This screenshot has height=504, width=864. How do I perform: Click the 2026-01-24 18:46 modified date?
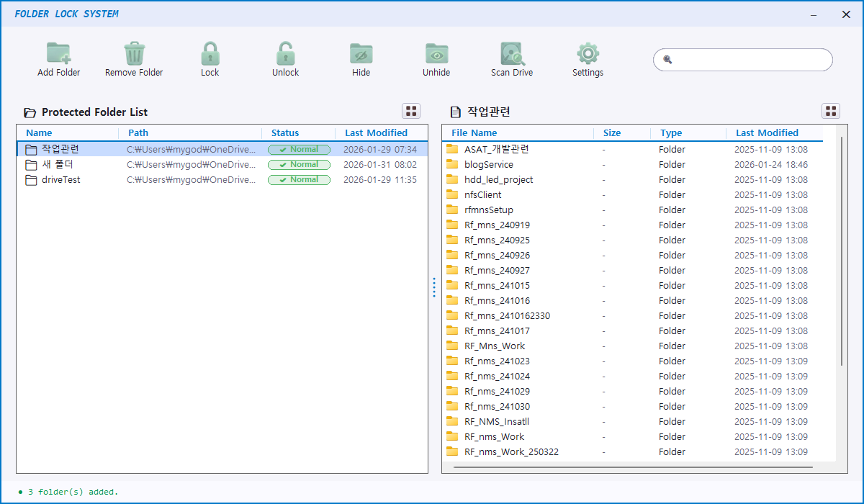click(771, 164)
